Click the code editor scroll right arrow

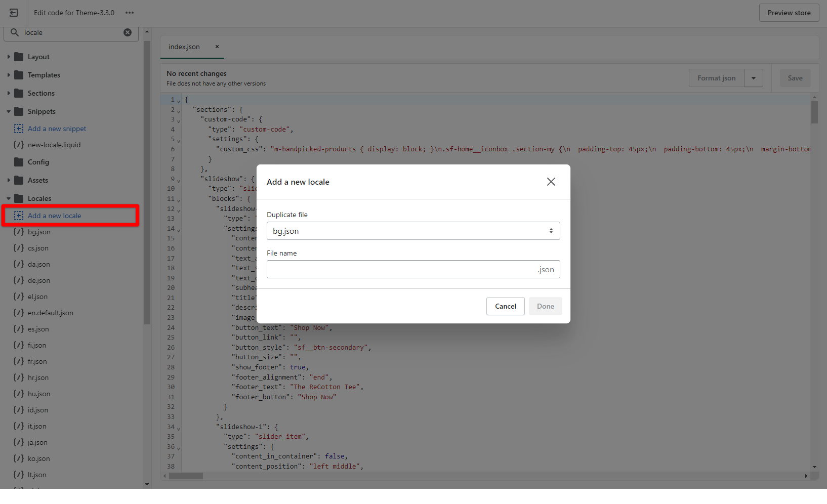click(806, 476)
